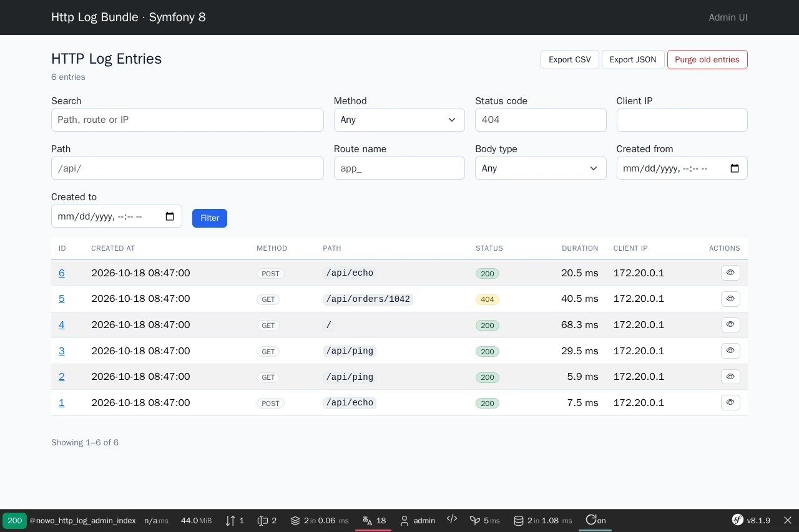Focus the Client IP field
Screen dimensions: 799x532
click(682, 120)
